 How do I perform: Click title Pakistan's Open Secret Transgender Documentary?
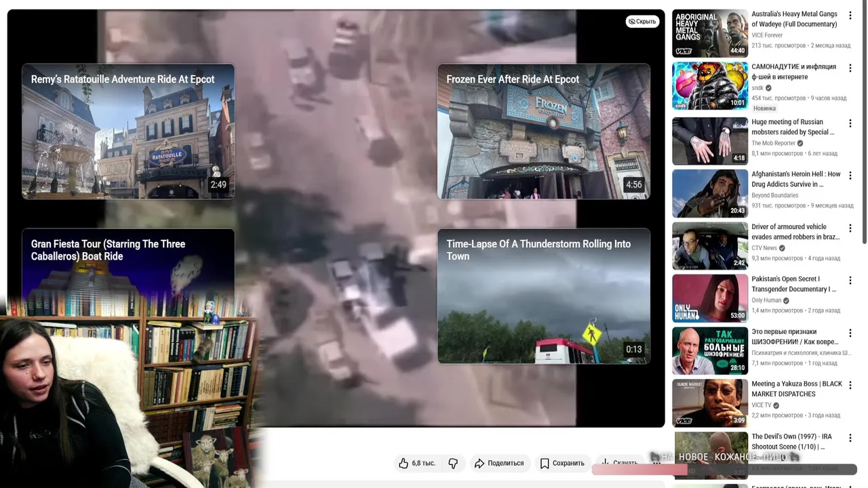click(793, 284)
